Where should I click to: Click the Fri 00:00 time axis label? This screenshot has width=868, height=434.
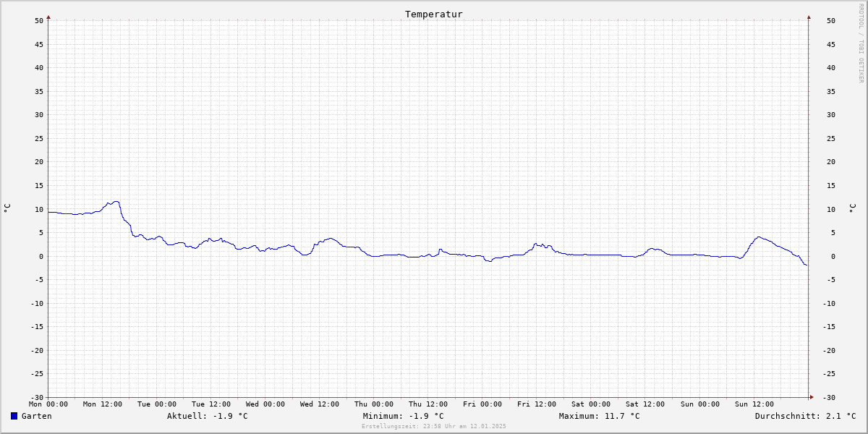[x=482, y=404]
